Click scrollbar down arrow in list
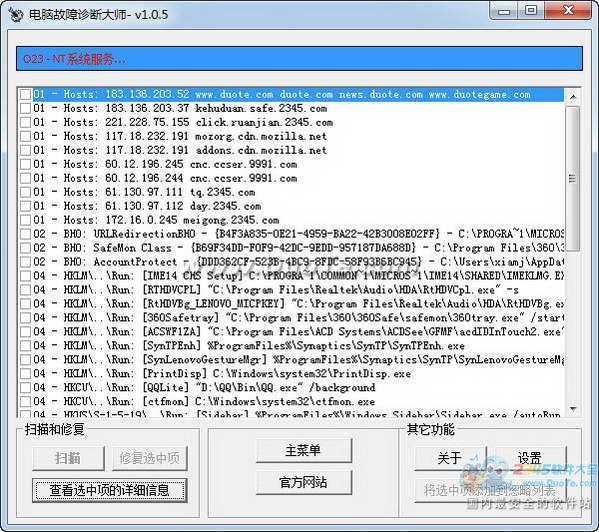 point(573,409)
